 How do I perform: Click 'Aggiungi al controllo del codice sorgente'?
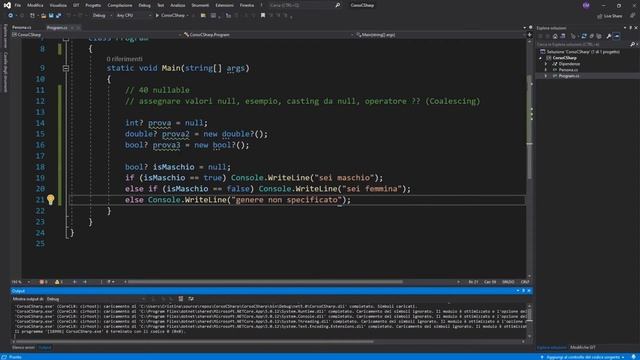[x=583, y=357]
